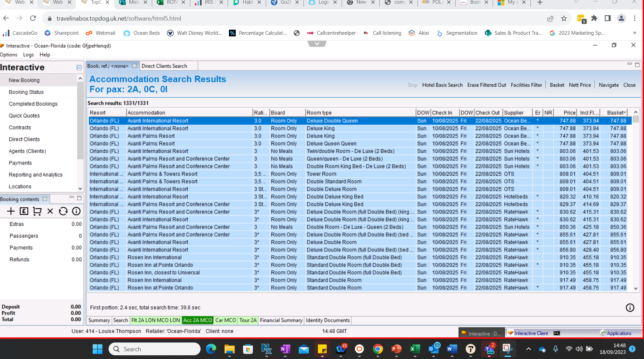
Task: Open the basket cart icon in Booking contents
Action: tap(37, 211)
